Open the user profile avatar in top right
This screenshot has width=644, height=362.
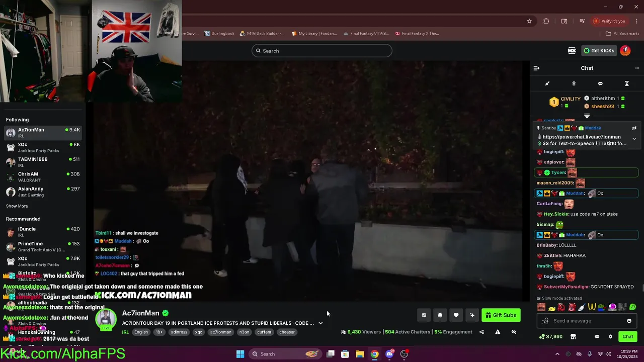625,50
